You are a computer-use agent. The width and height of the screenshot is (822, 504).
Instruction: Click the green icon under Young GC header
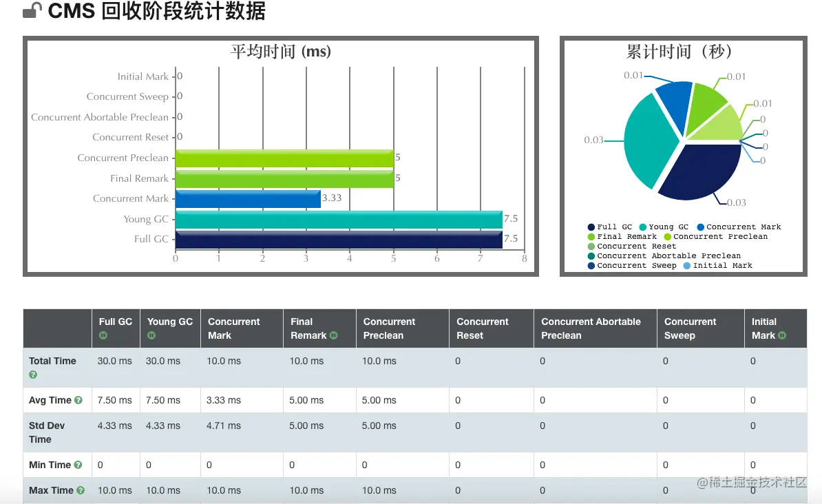151,335
